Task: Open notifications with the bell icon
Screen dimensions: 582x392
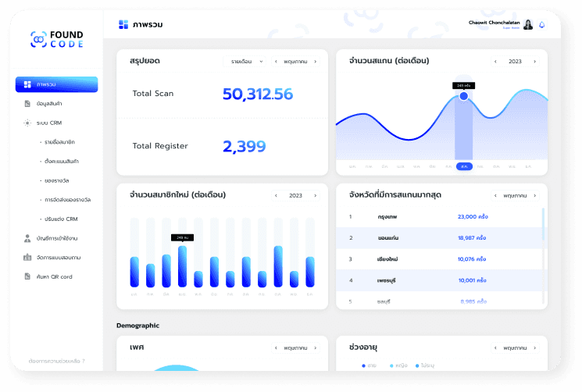Action: 542,25
